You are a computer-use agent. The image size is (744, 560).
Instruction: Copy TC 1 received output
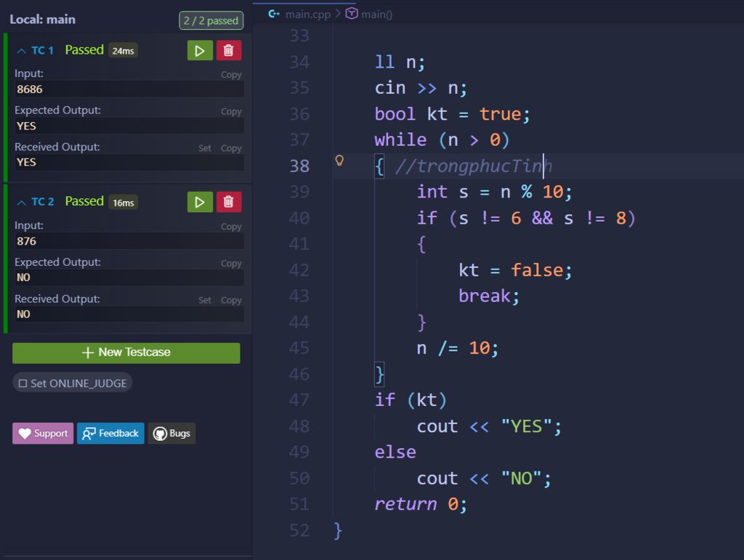[x=231, y=148]
